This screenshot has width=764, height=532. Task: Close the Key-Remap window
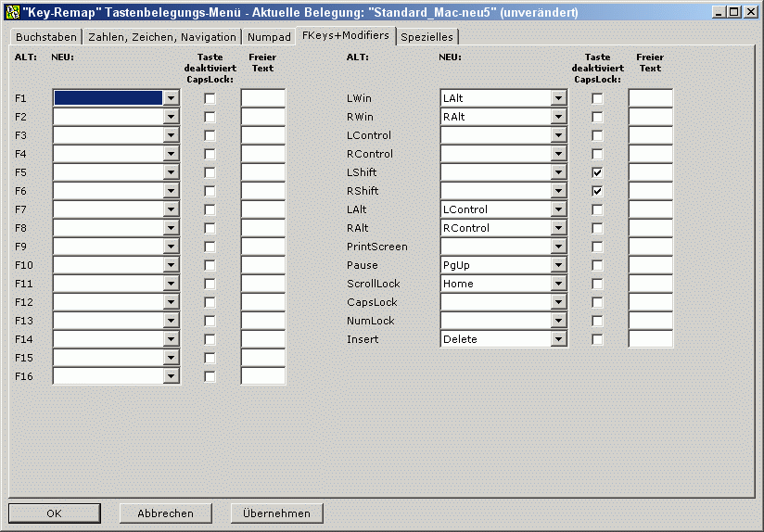tap(751, 12)
